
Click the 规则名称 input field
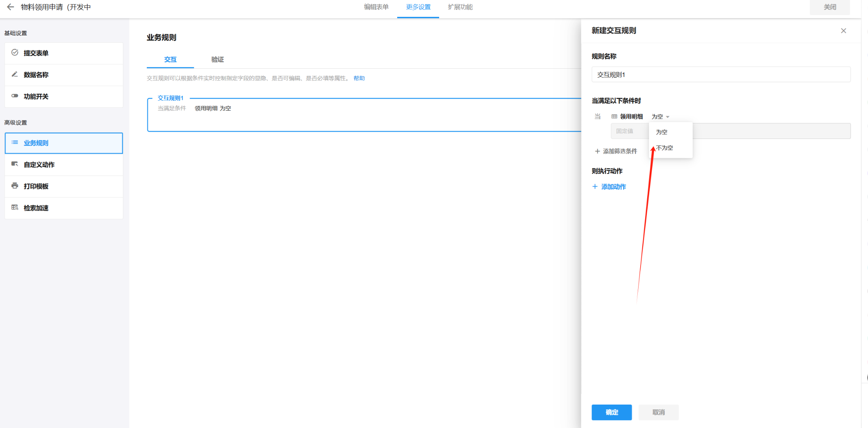[x=721, y=75]
